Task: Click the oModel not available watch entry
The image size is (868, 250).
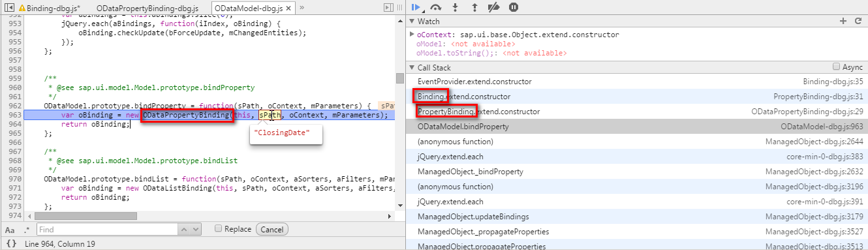Action: coord(465,44)
